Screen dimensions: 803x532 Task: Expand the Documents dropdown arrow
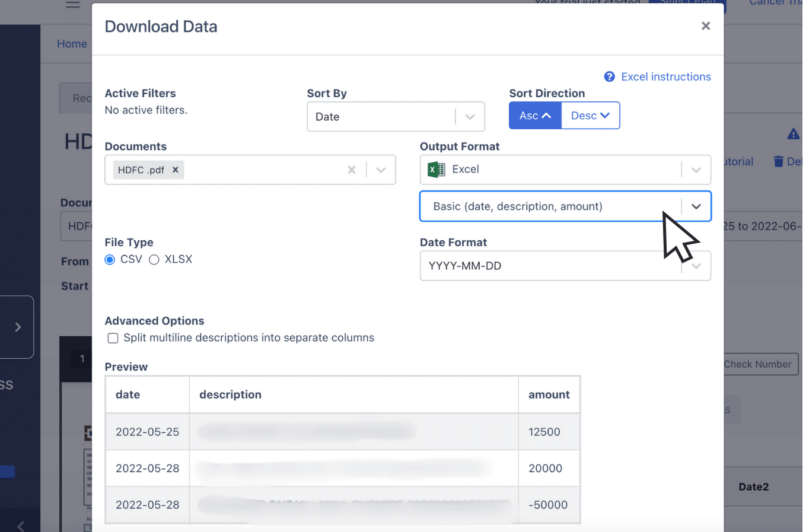[x=381, y=170]
